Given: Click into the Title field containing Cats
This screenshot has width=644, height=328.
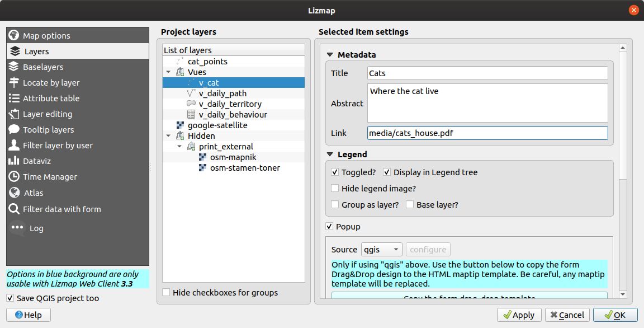Looking at the screenshot, I should pos(487,73).
